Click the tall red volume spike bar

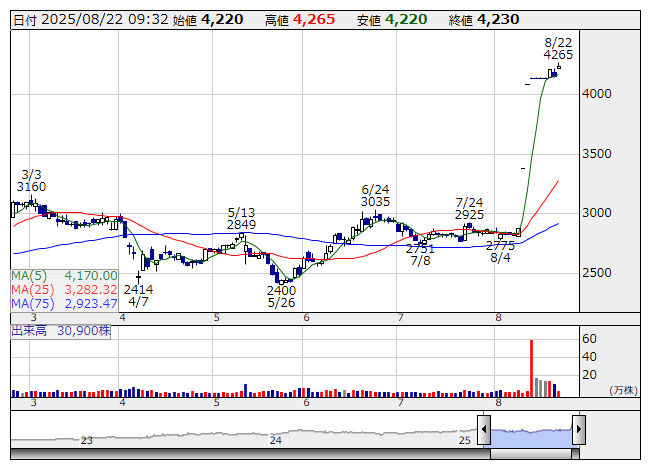click(x=531, y=368)
